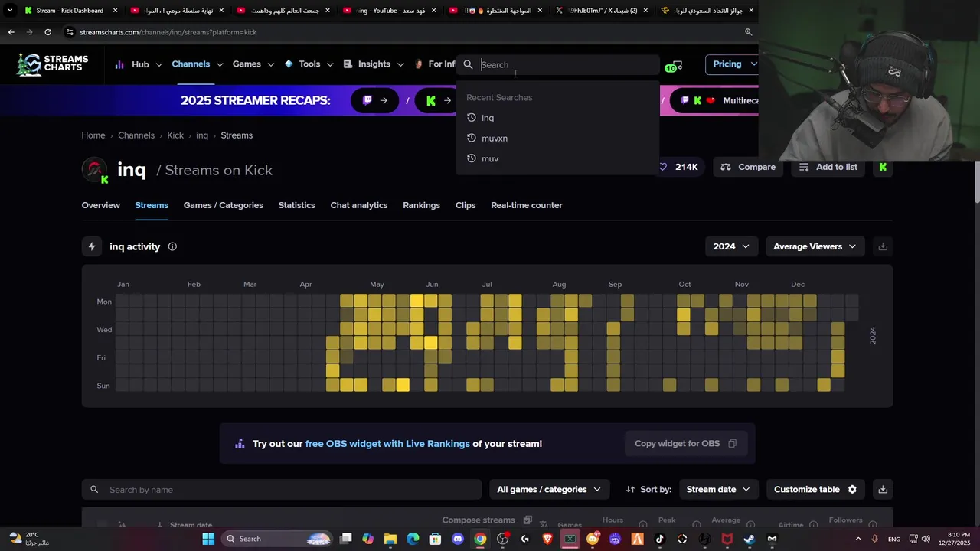Click Copy widget for OBS button
The image size is (980, 551).
point(685,444)
